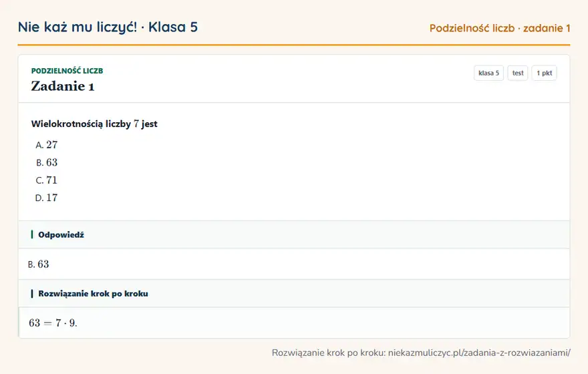Open the niekazmuliczyc.pl/zadania-z-rozwiazaniami/ footer link
The height and width of the screenshot is (374, 588).
[x=479, y=353]
